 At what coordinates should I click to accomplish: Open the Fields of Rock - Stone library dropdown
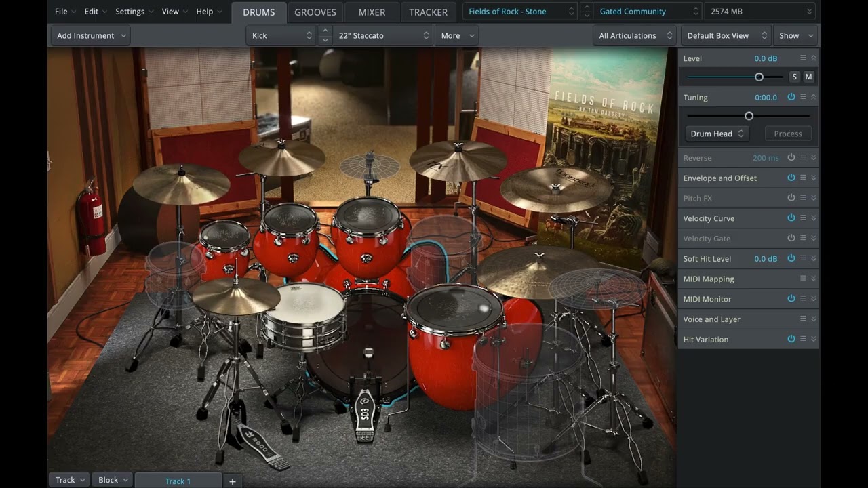click(520, 12)
